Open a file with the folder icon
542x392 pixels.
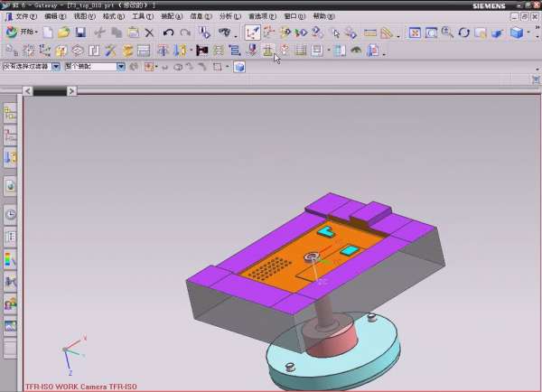tap(63, 33)
